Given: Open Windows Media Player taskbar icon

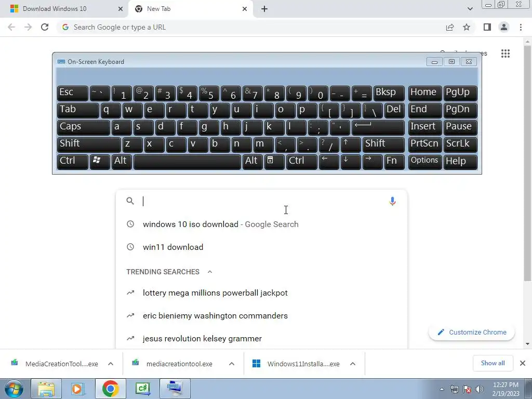Looking at the screenshot, I should (x=78, y=389).
